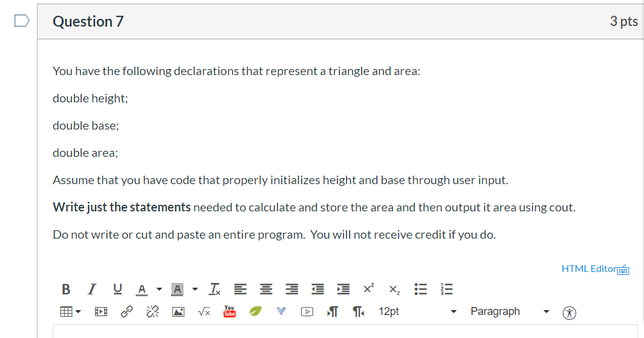Click the blue V tool icon
The height and width of the screenshot is (338, 644).
(281, 311)
